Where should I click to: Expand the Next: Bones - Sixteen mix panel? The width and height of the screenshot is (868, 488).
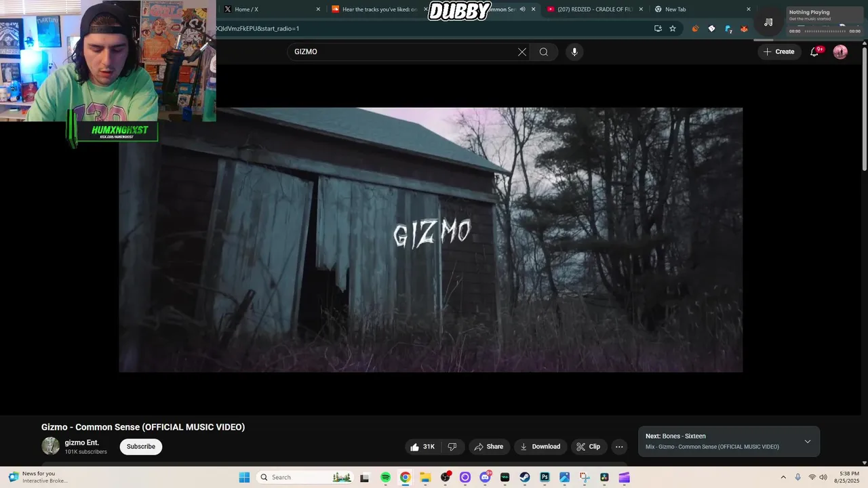pos(808,441)
